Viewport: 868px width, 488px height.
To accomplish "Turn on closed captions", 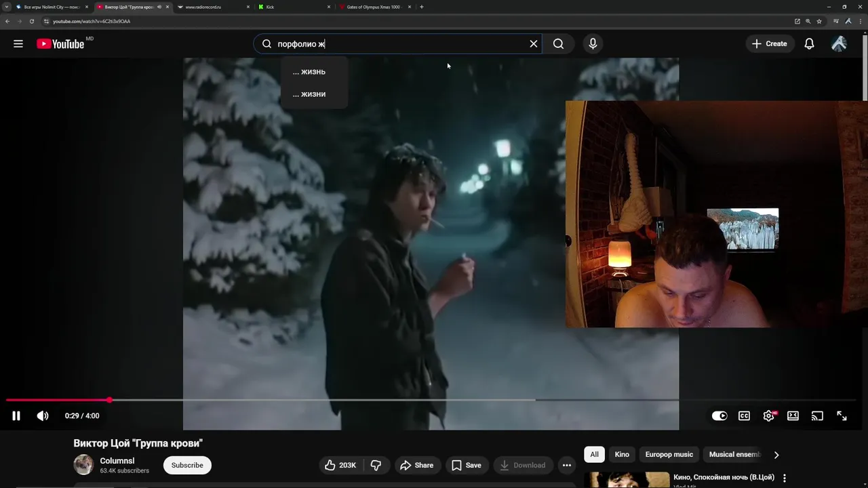I will click(x=744, y=416).
